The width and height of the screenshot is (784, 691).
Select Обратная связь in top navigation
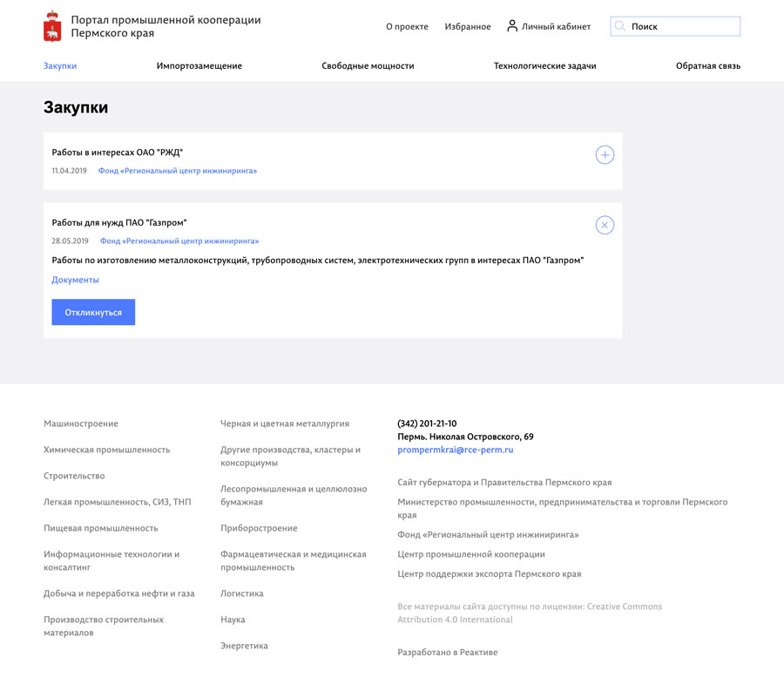[707, 66]
